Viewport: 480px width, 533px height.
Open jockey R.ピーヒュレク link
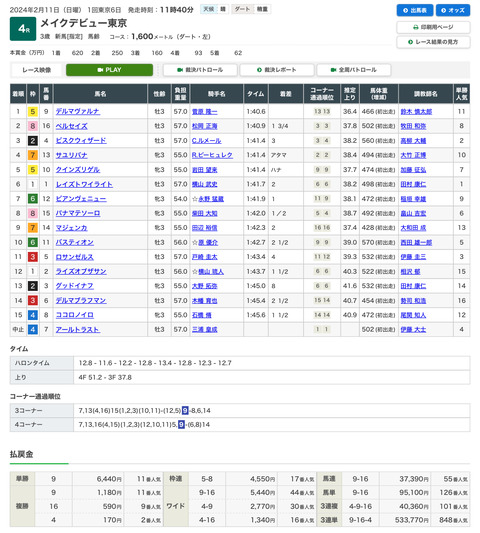click(x=212, y=155)
